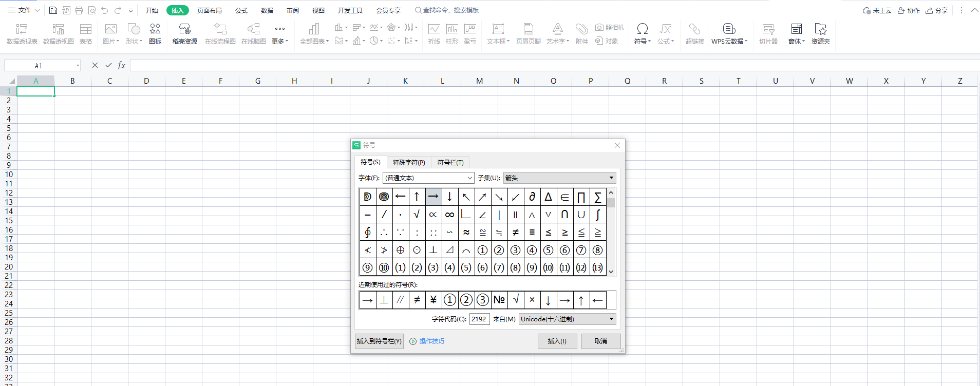Switch to the Special Characters (特殊字符) tab
The width and height of the screenshot is (980, 386).
(x=409, y=163)
